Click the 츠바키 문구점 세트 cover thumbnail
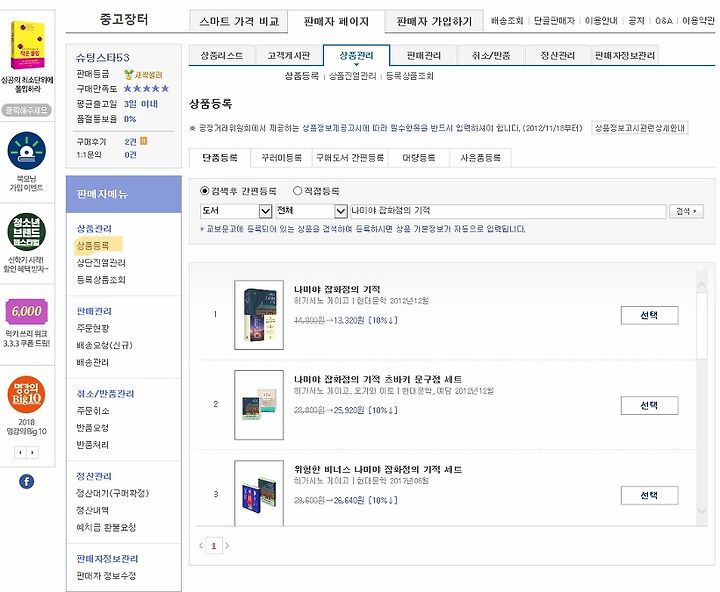The image size is (720, 592). 259,405
